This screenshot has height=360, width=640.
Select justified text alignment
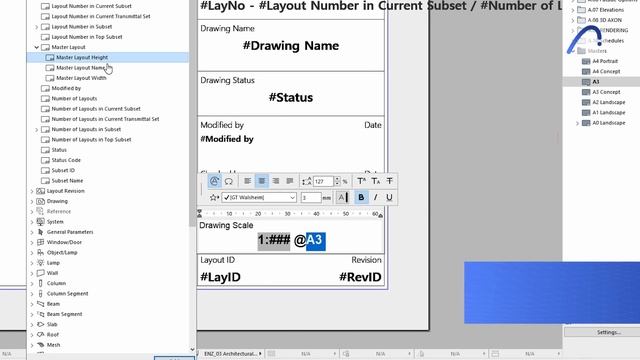pos(290,181)
